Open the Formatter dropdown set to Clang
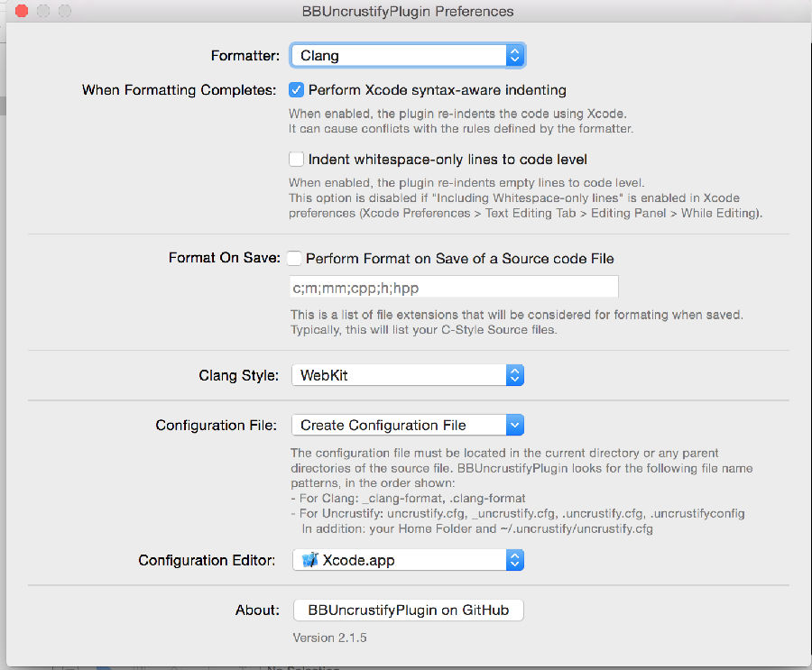Viewport: 812px width, 670px height. tap(408, 55)
